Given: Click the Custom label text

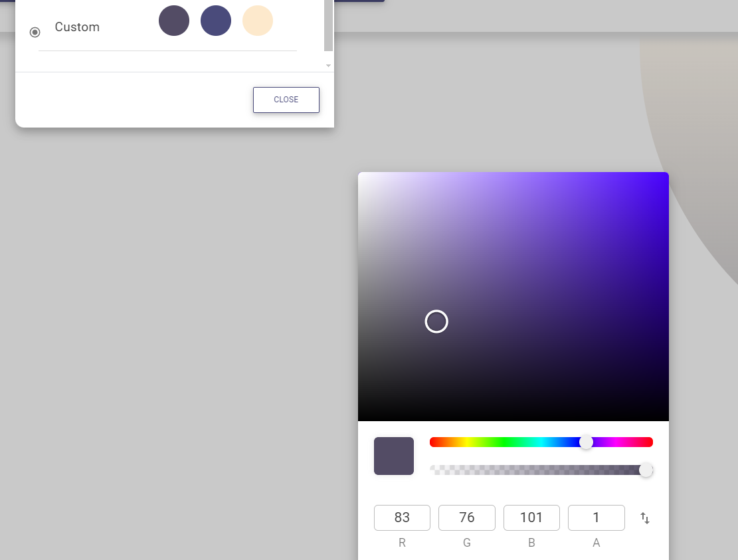Looking at the screenshot, I should point(77,27).
